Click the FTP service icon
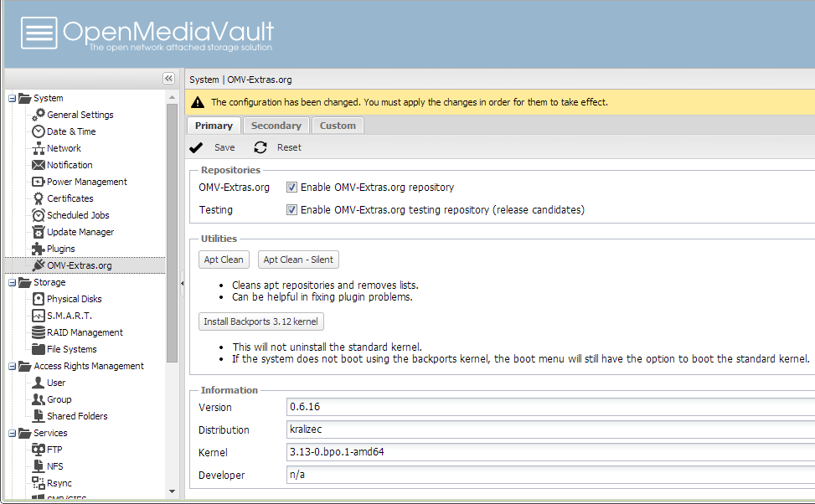The image size is (815, 504). pos(39,450)
